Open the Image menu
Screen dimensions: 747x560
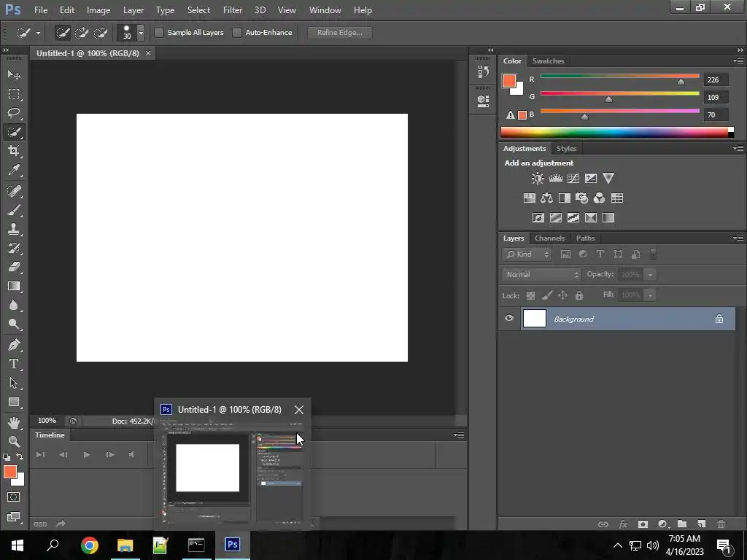[x=98, y=10]
